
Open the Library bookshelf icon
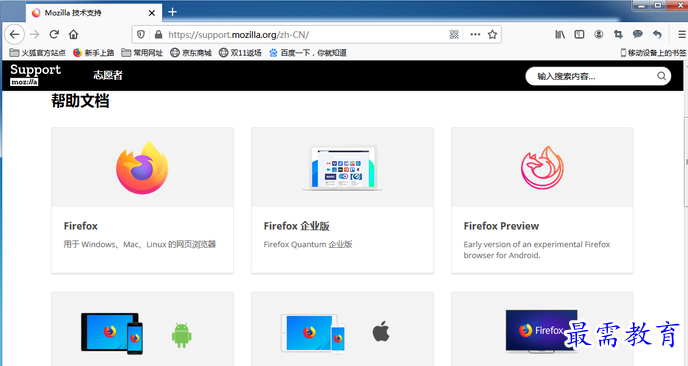point(560,34)
